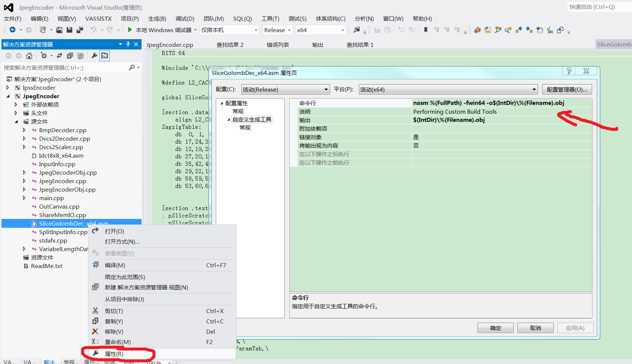This screenshot has width=632, height=364.
Task: Start debugging with green play icon
Action: (x=130, y=30)
